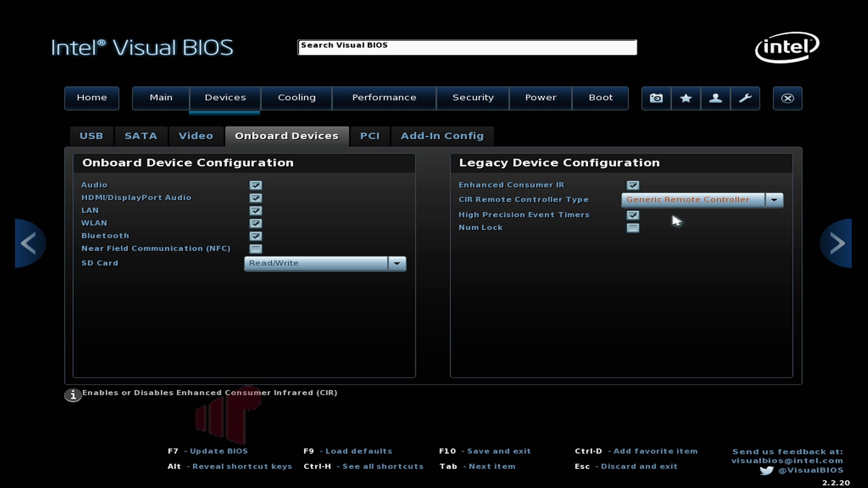Open CIR Remote Controller Type dropdown

[702, 200]
